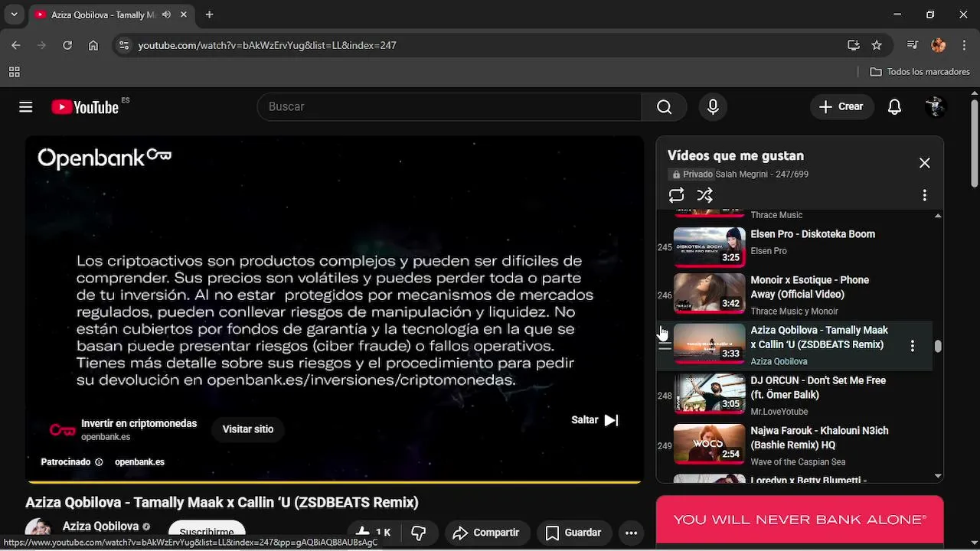Image resolution: width=980 pixels, height=551 pixels.
Task: Open Wave of the Caspian Sea channel text
Action: [x=798, y=462]
